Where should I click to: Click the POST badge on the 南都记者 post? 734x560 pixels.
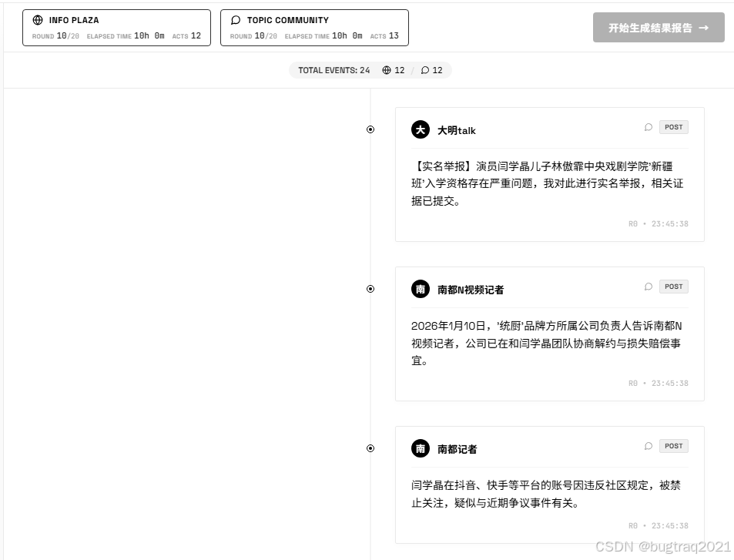click(674, 446)
